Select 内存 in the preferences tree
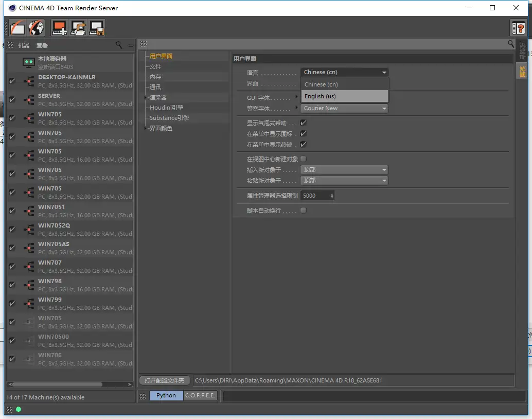 point(155,77)
